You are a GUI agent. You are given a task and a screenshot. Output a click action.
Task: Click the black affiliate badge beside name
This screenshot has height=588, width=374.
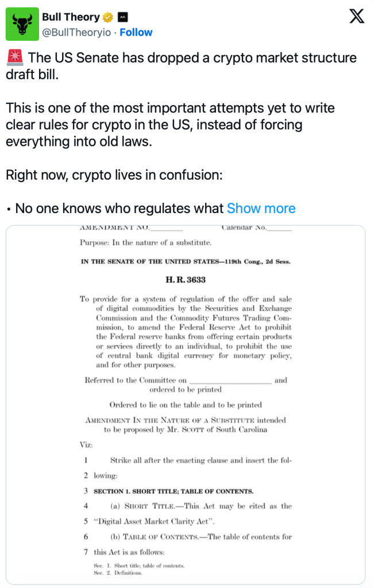pyautogui.click(x=122, y=17)
